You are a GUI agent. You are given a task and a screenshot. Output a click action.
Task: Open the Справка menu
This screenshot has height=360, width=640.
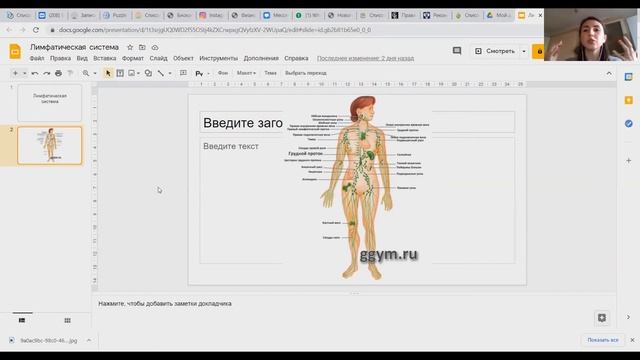click(296, 58)
